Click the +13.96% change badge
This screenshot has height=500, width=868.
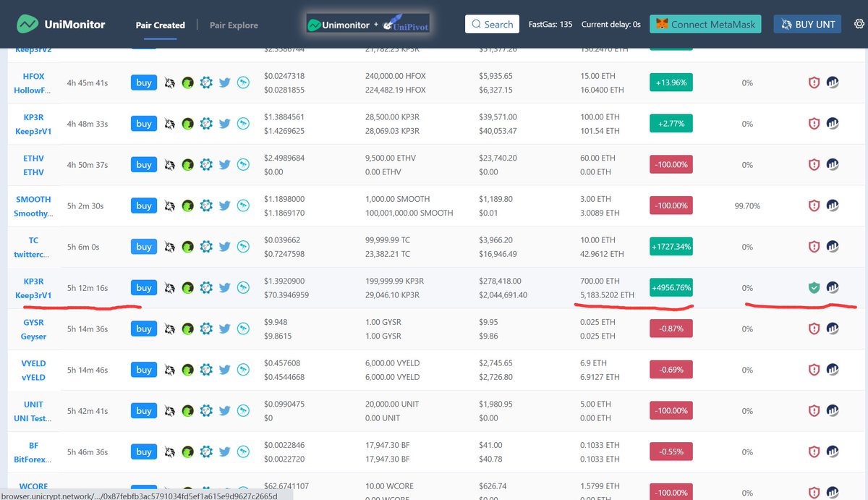[x=671, y=82]
